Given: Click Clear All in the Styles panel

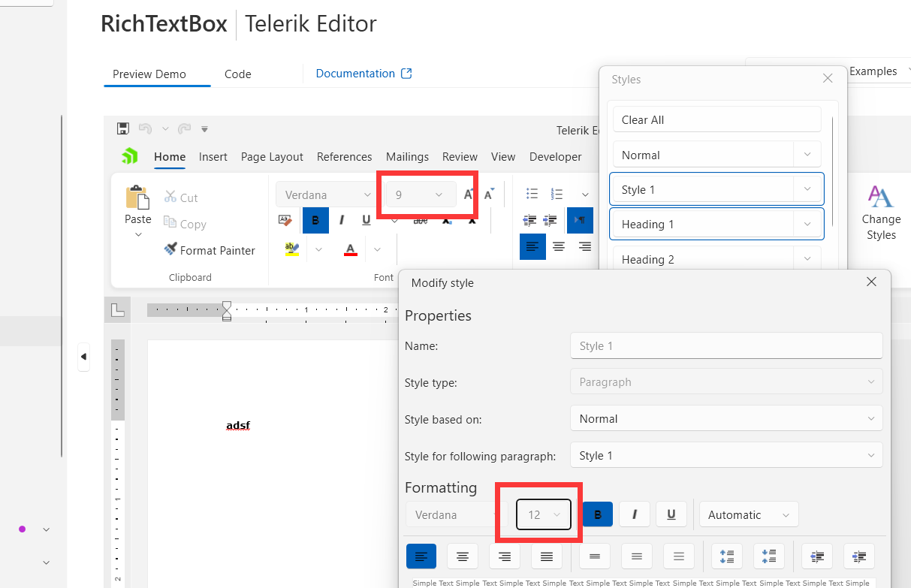Looking at the screenshot, I should (x=717, y=119).
